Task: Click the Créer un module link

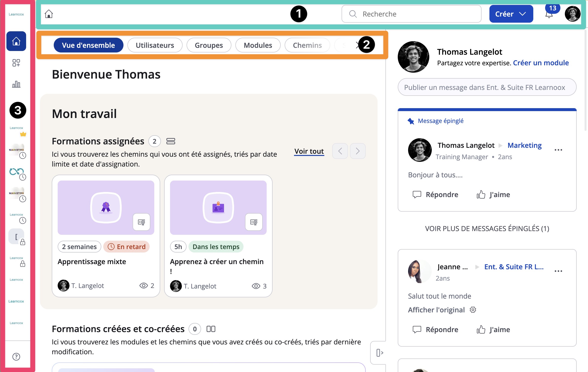Action: tap(541, 63)
